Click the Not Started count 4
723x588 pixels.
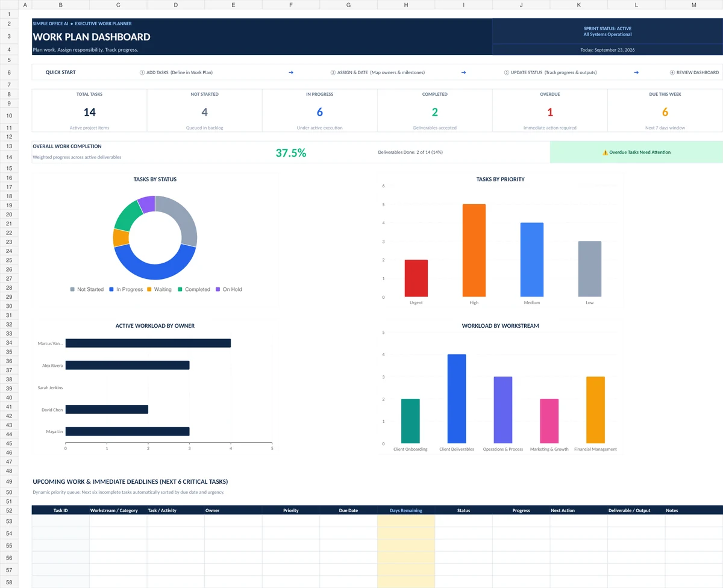click(205, 112)
